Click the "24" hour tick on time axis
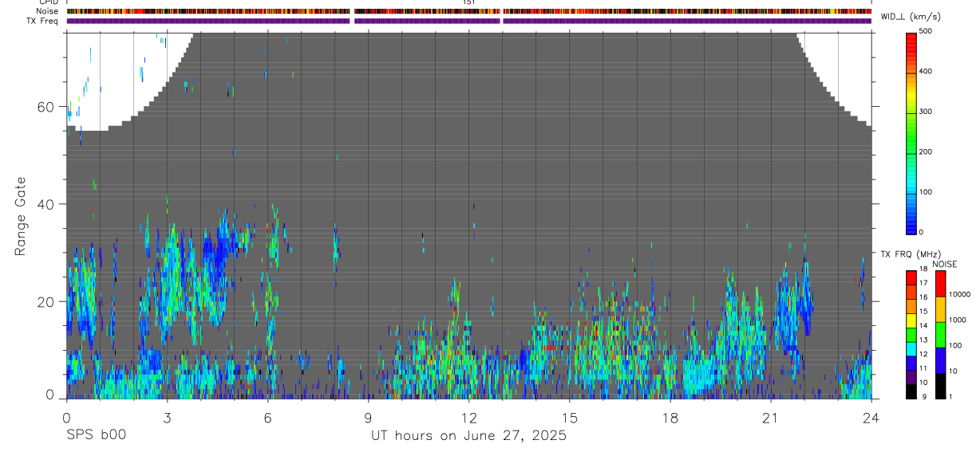The image size is (980, 452). point(871,417)
